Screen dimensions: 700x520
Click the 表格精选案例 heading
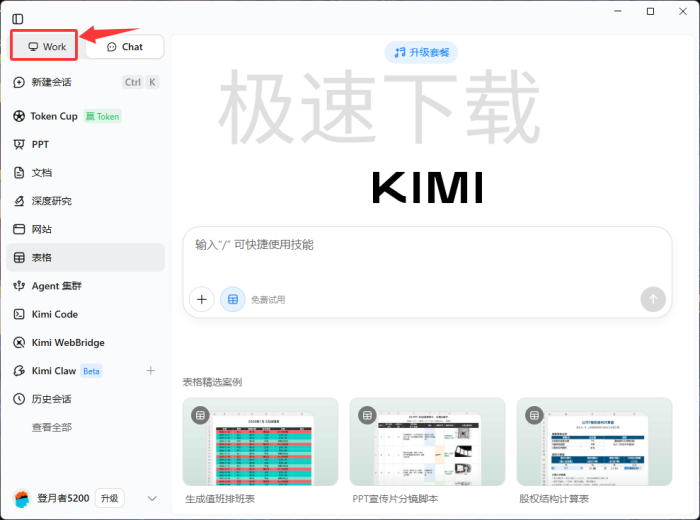click(212, 382)
